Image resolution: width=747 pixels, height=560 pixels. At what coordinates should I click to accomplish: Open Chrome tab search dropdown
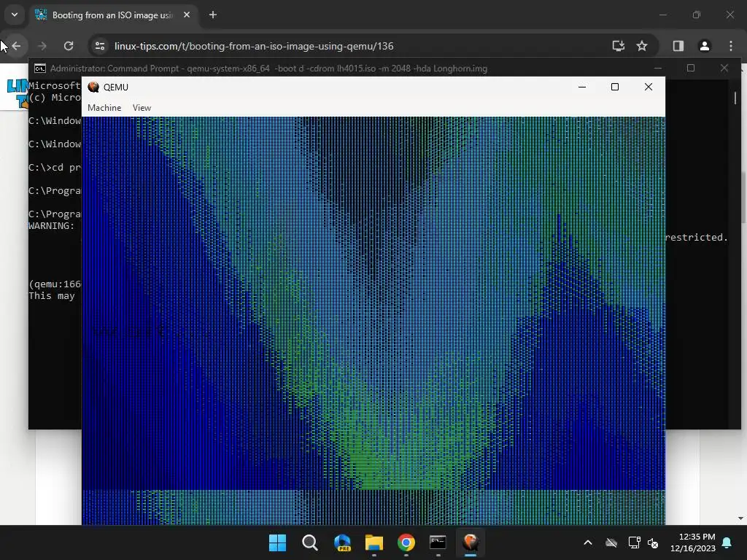(x=15, y=15)
